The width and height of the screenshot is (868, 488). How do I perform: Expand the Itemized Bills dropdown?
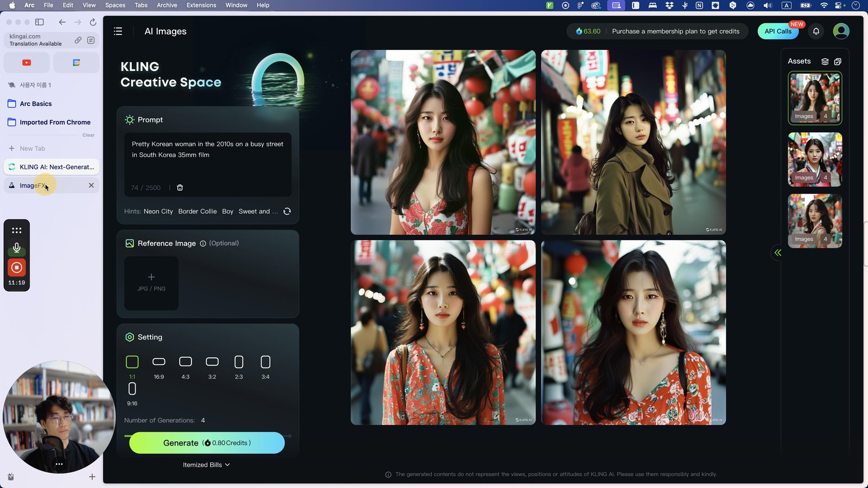click(206, 465)
